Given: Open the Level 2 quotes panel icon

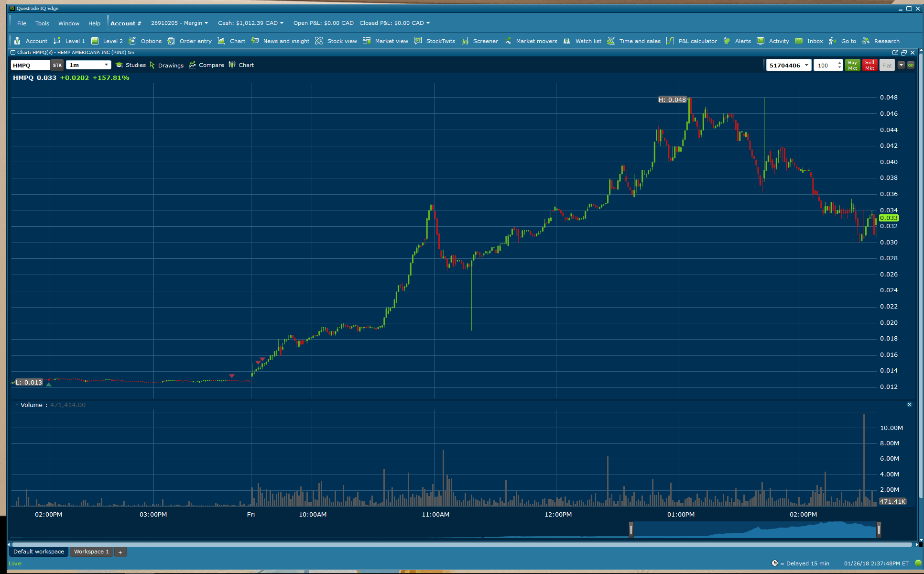Looking at the screenshot, I should pyautogui.click(x=95, y=41).
